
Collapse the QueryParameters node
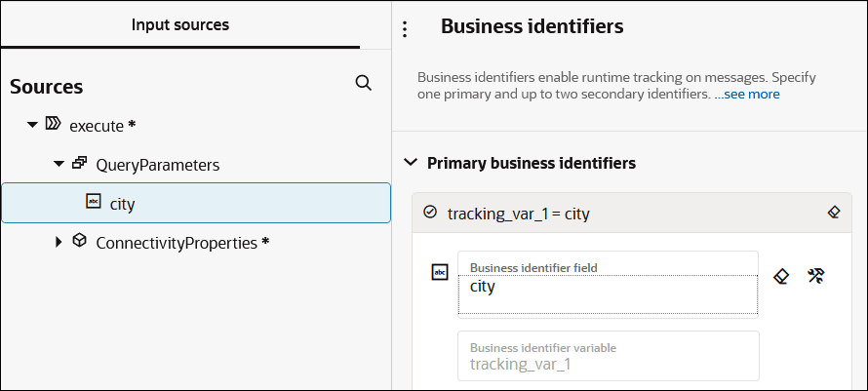pos(59,165)
